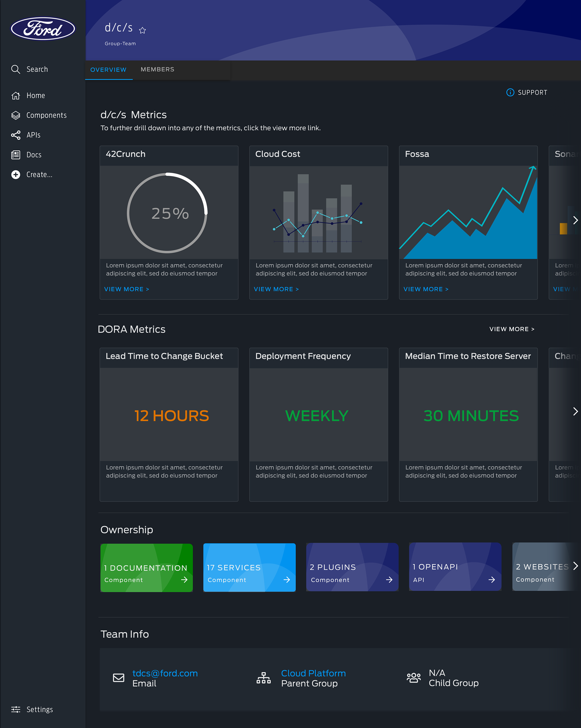Open the 17 Services ownership card
581x728 pixels.
click(x=249, y=568)
